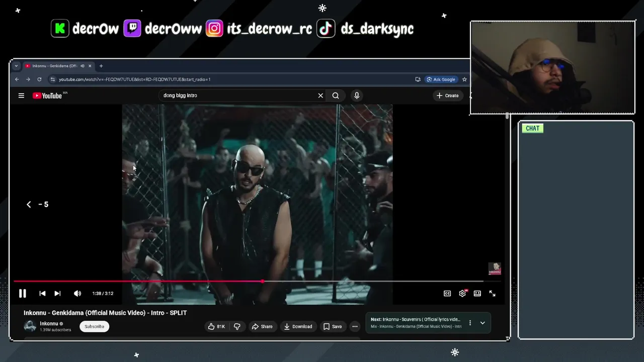Click the page vertical scrollbar

[x=507, y=116]
